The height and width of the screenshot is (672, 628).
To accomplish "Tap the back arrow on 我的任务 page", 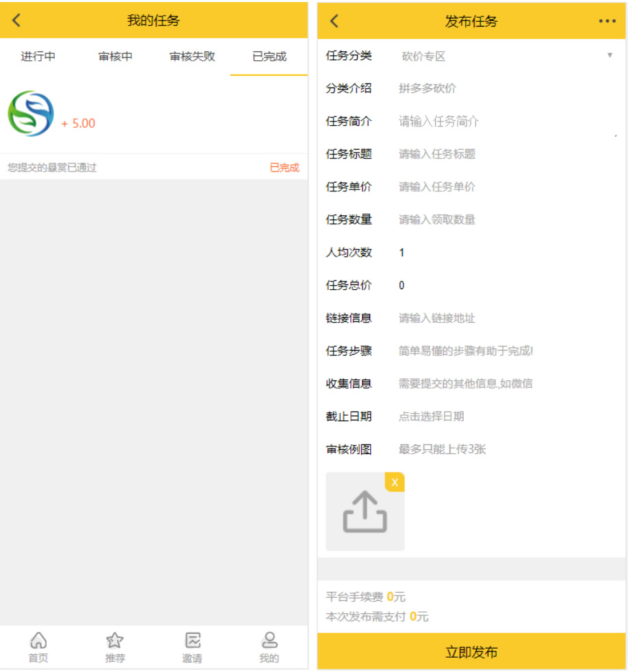I will pyautogui.click(x=16, y=21).
